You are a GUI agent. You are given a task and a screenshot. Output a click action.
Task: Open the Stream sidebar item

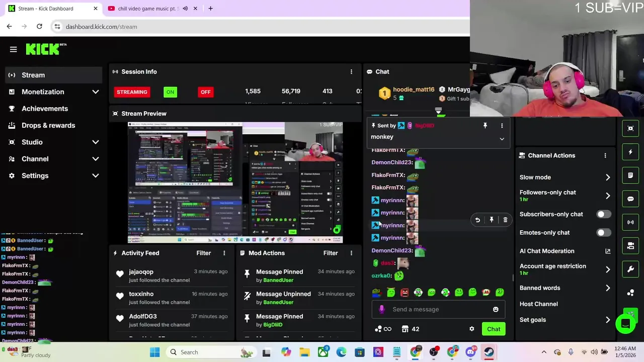[53, 75]
